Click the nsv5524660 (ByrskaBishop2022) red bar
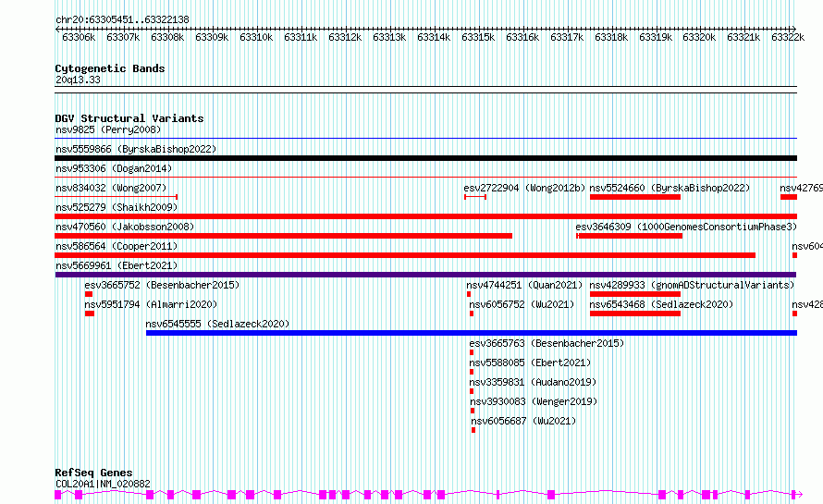Image resolution: width=823 pixels, height=504 pixels. pyautogui.click(x=635, y=197)
